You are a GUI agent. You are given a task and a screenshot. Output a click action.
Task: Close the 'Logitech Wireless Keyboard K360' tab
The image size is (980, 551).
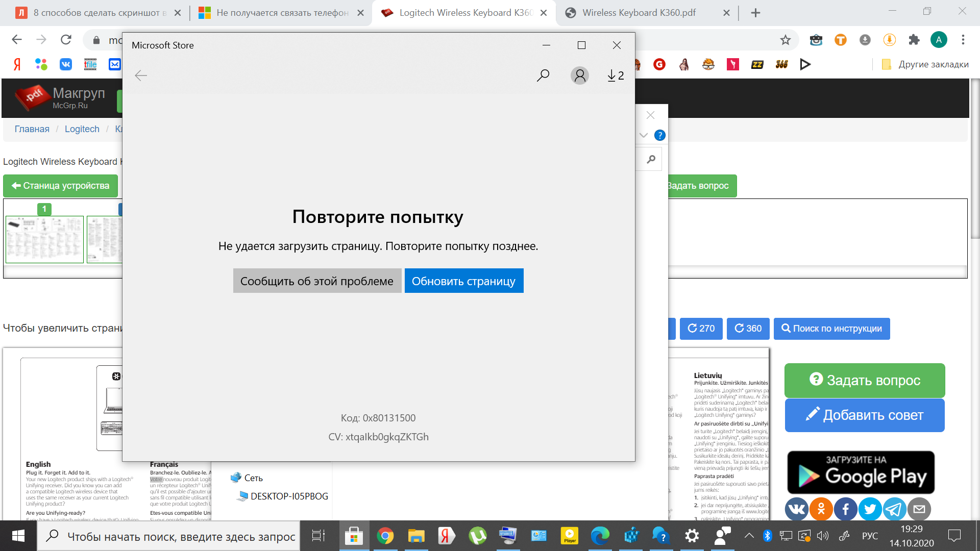click(x=544, y=13)
